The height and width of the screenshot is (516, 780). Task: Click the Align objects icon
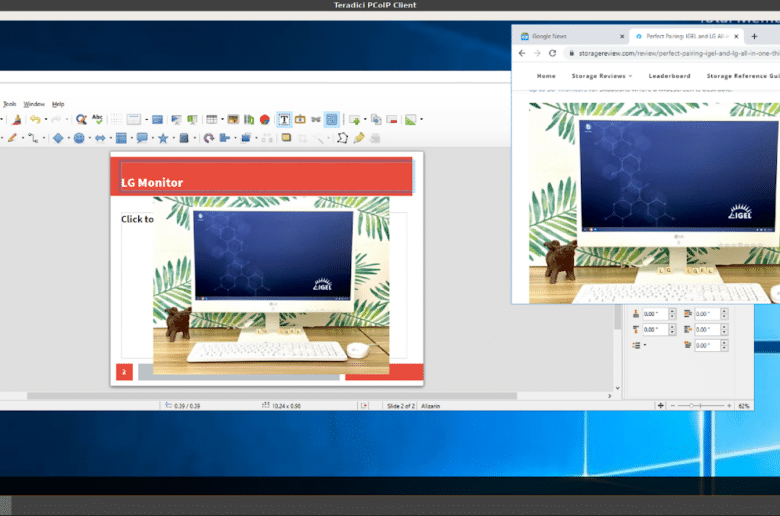tap(225, 138)
